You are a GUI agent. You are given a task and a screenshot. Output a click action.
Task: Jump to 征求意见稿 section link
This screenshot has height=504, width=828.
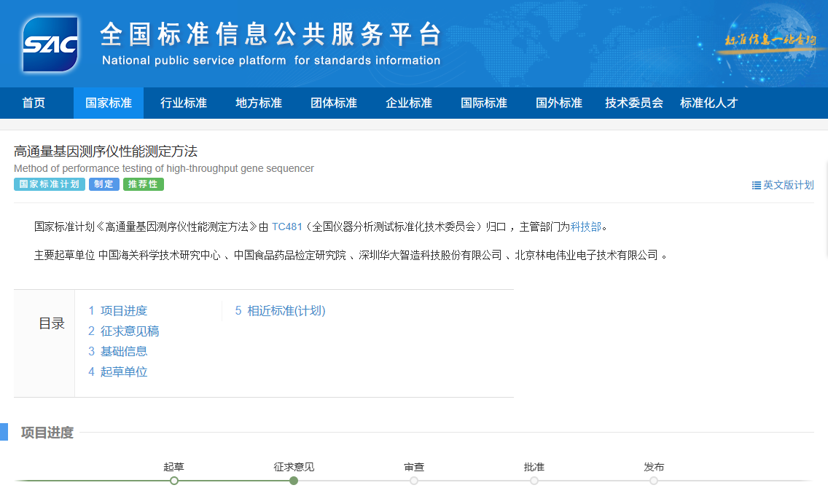point(123,331)
